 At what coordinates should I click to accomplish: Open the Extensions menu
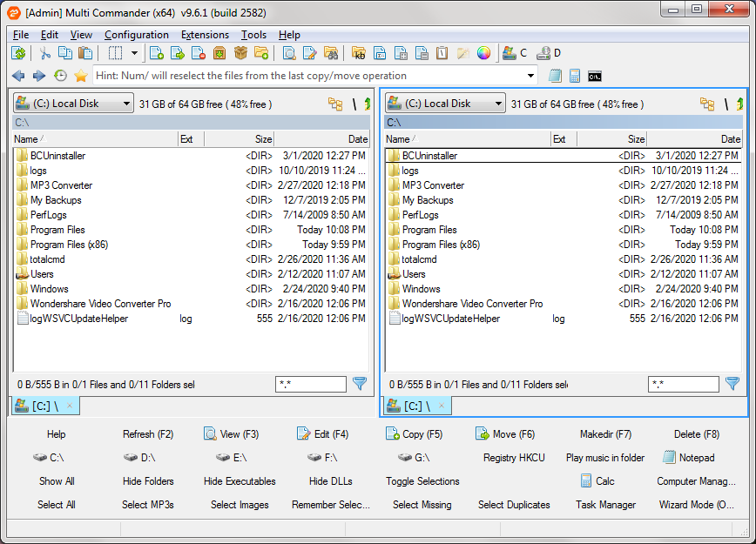205,35
